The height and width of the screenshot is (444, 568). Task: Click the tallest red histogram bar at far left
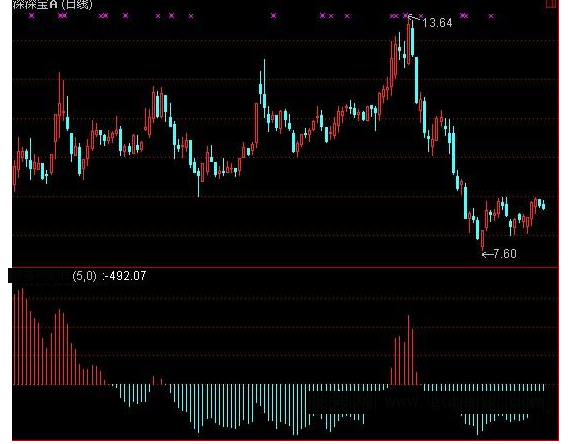(x=22, y=336)
